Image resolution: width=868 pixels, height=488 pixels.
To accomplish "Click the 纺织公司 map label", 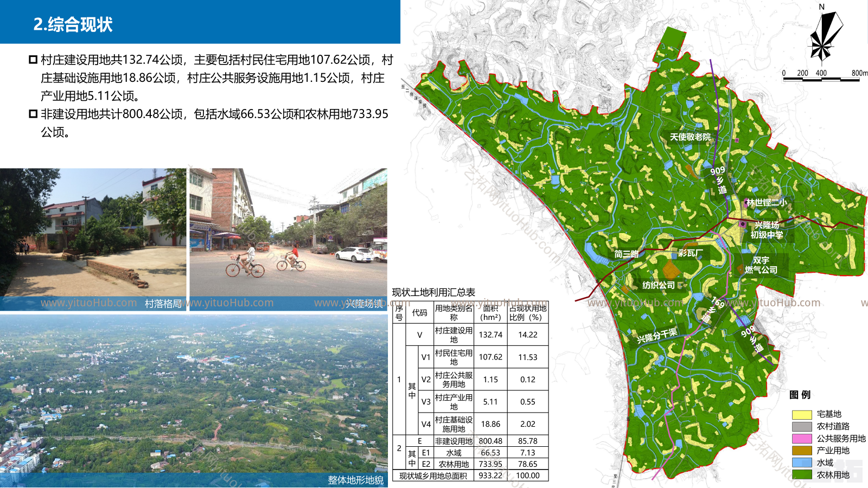I will click(659, 285).
